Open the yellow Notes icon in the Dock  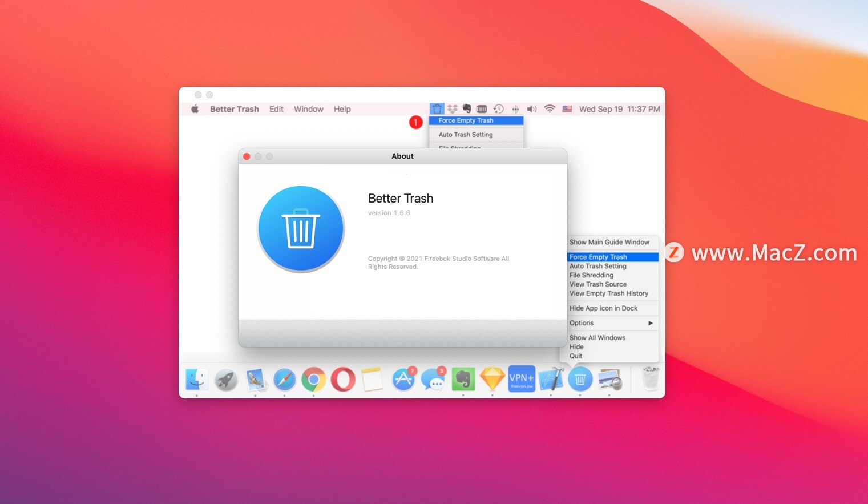point(372,379)
